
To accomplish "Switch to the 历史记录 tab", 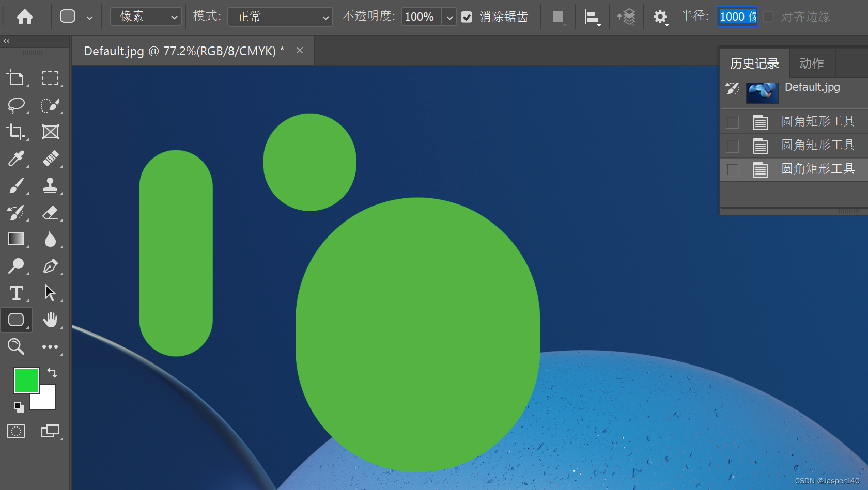I will tap(754, 64).
